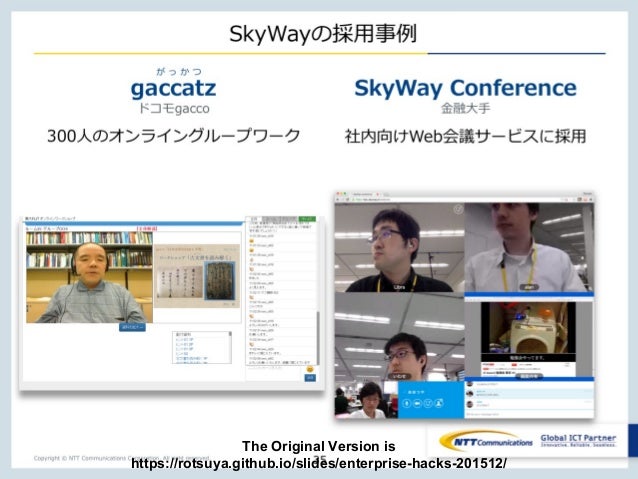The image size is (638, 479).
Task: Click the NTT Communications copyright text
Action: [x=122, y=458]
